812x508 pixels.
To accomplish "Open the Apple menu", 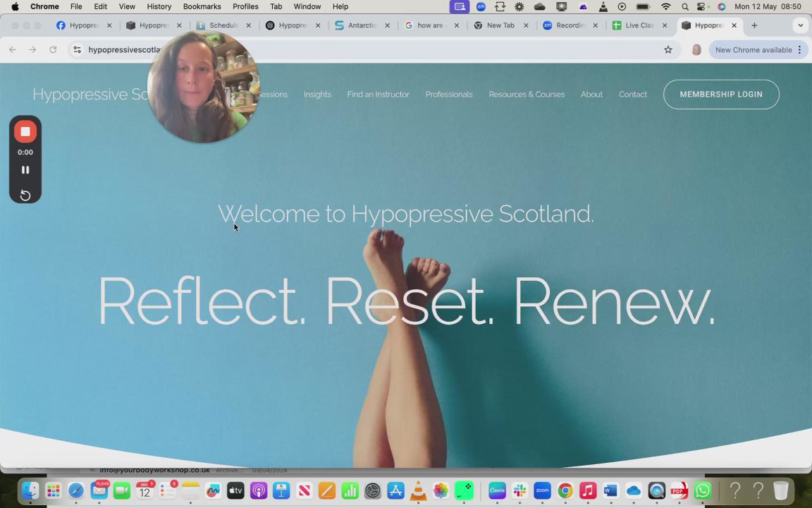I will [15, 7].
